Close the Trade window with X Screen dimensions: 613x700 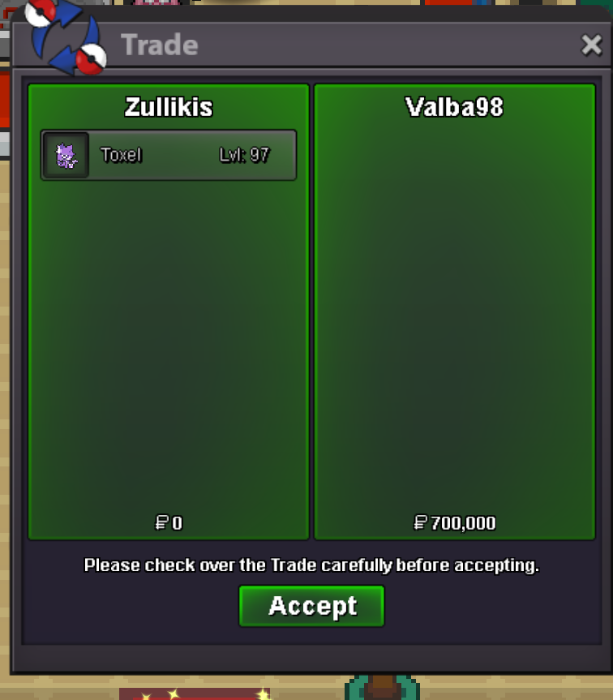[x=592, y=45]
